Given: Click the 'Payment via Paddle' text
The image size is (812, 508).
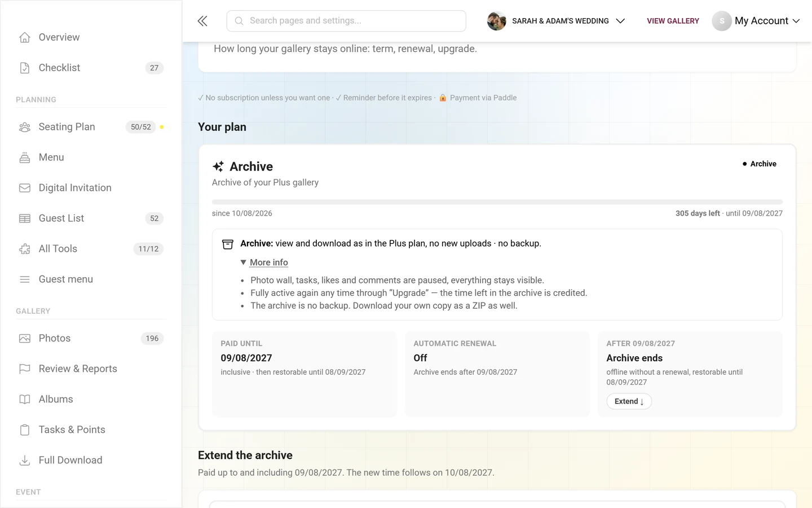Looking at the screenshot, I should [x=483, y=98].
